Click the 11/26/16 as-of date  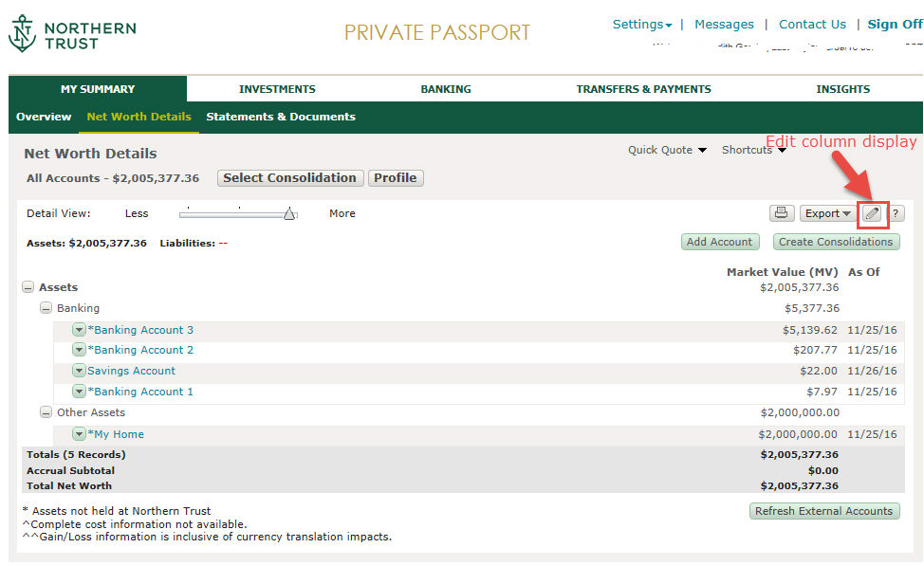[872, 371]
